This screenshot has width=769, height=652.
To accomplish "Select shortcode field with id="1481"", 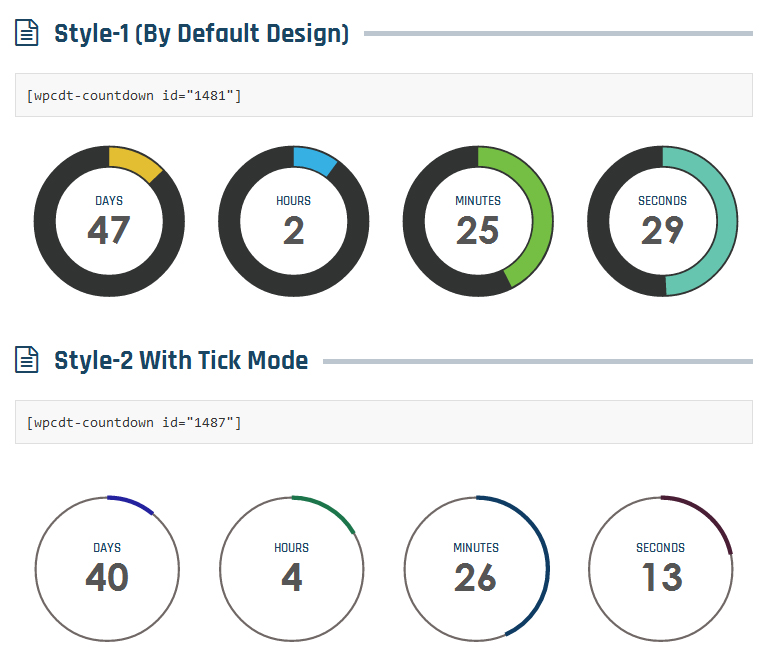I will 384,95.
